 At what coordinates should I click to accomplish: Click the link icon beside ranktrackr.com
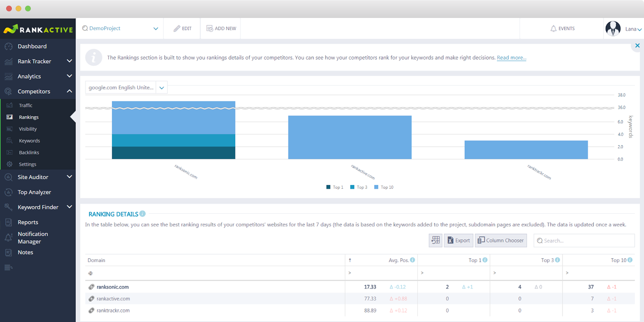(91, 311)
